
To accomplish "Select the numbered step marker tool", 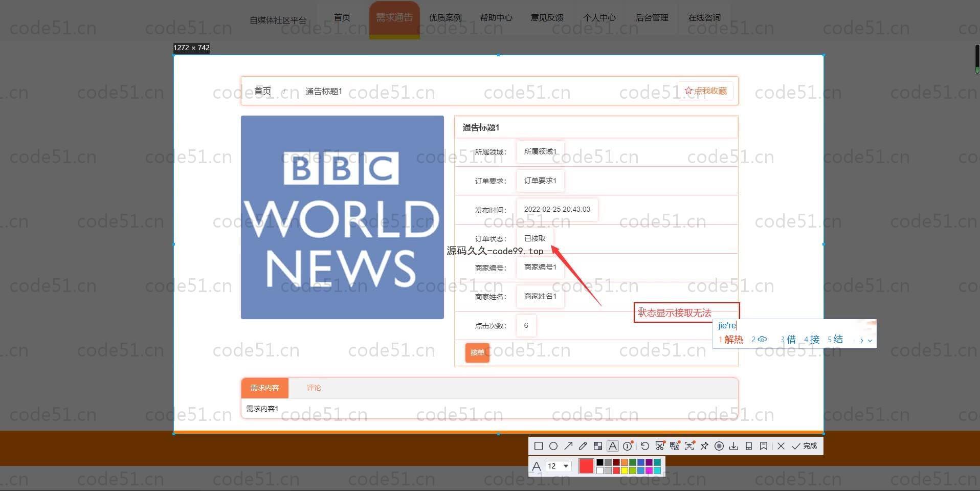I will pos(628,446).
